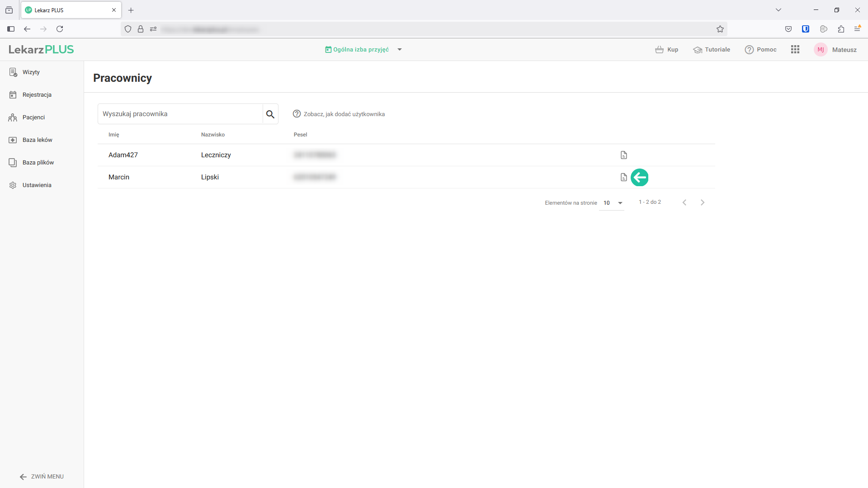
Task: Click Pomoc help button
Action: pyautogui.click(x=761, y=50)
